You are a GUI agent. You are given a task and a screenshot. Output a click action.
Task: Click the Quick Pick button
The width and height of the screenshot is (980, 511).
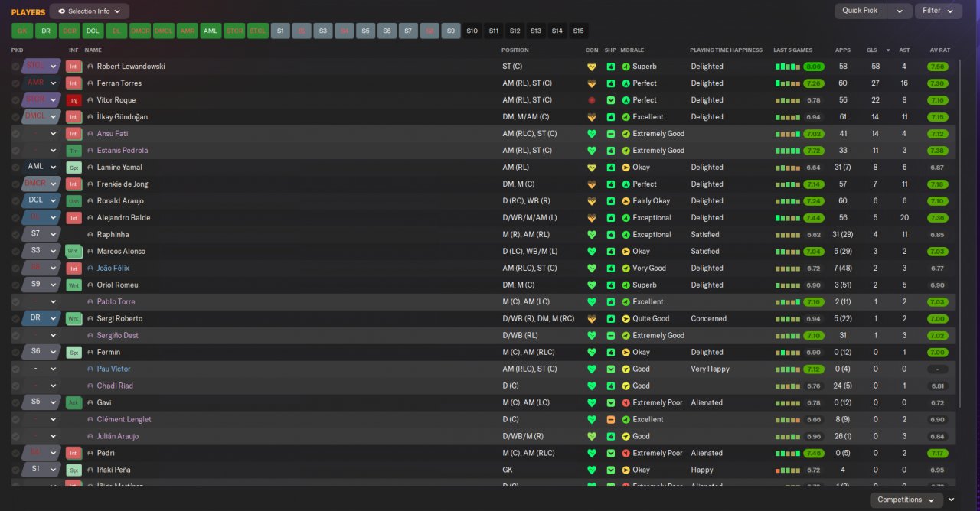[x=861, y=11]
